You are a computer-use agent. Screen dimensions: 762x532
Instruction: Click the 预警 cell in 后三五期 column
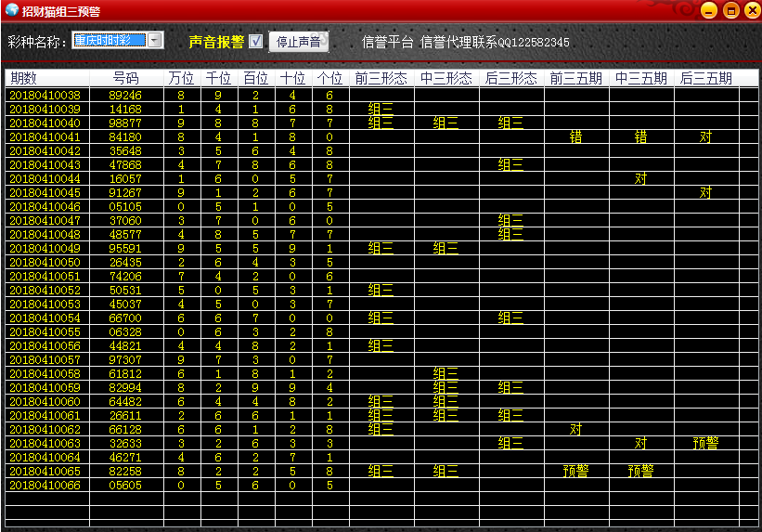(x=705, y=444)
